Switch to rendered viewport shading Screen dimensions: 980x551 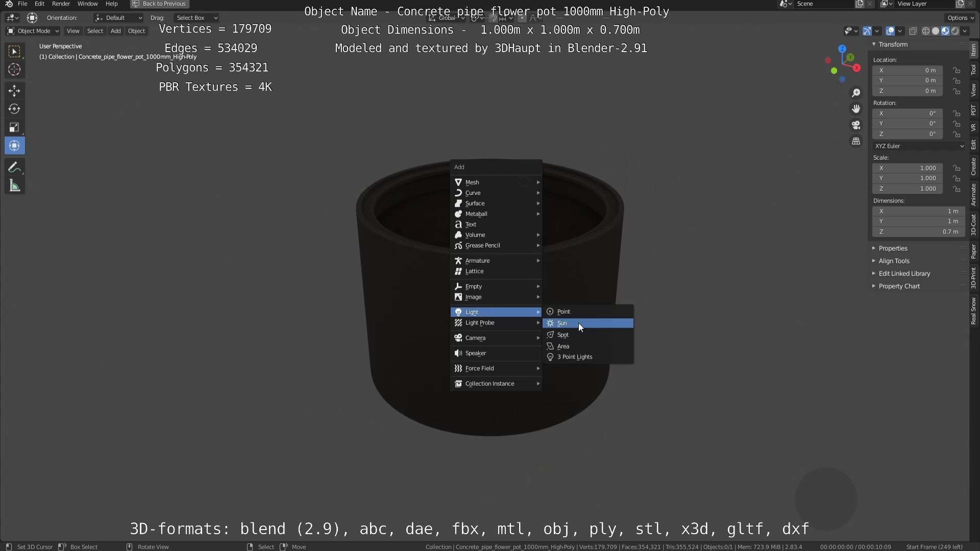click(955, 31)
